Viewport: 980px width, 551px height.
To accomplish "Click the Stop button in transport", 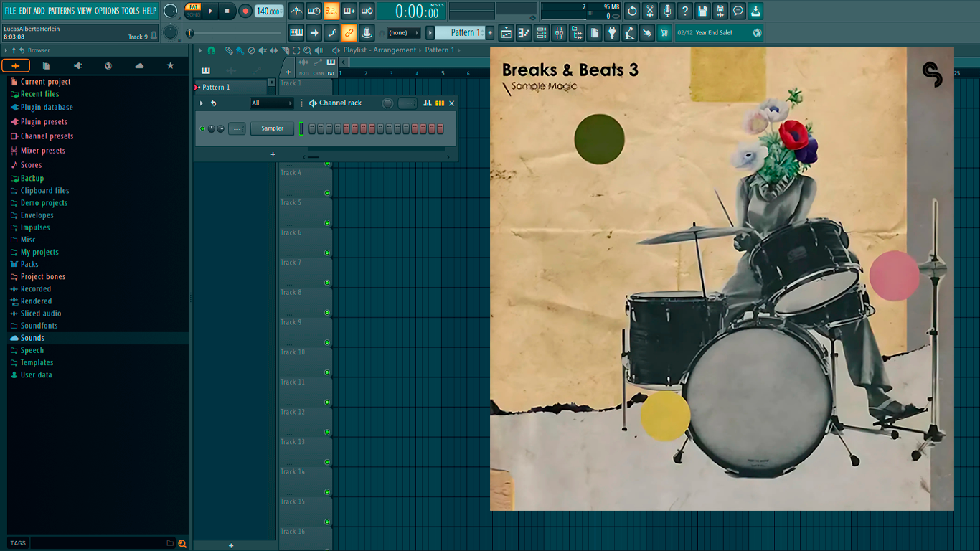I will [227, 11].
